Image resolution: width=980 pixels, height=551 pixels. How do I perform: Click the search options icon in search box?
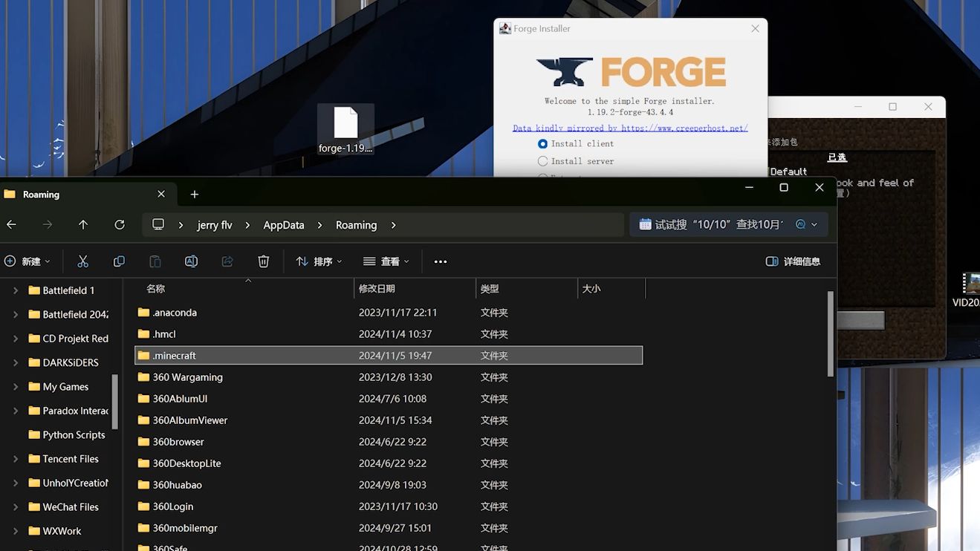[805, 224]
